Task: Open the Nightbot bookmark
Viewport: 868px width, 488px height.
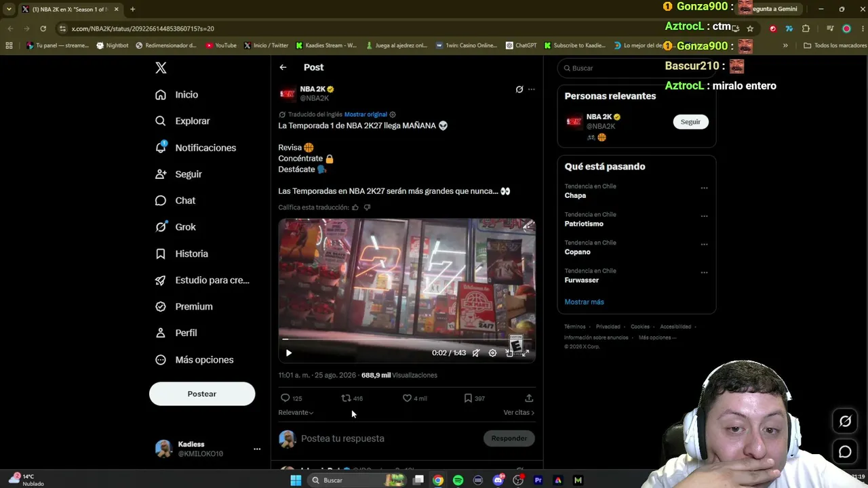Action: pyautogui.click(x=113, y=45)
